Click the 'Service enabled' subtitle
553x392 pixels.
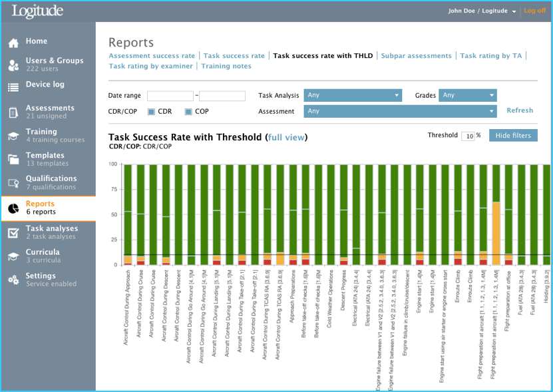coord(51,284)
